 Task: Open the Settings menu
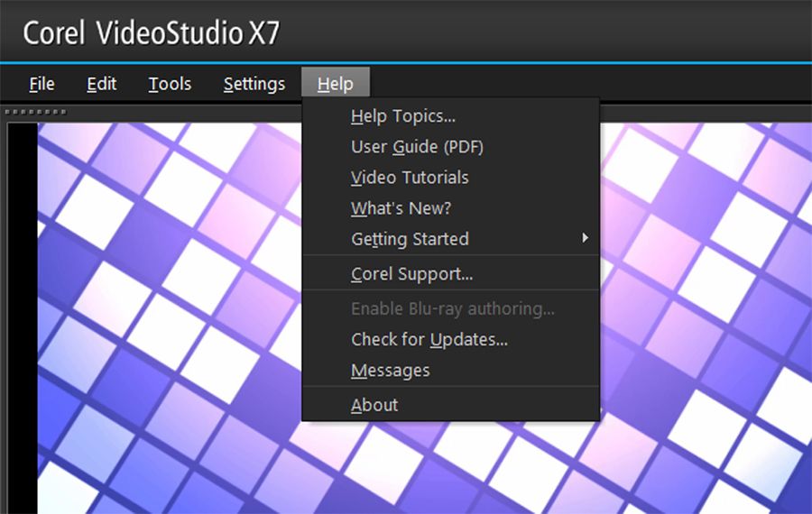tap(254, 84)
